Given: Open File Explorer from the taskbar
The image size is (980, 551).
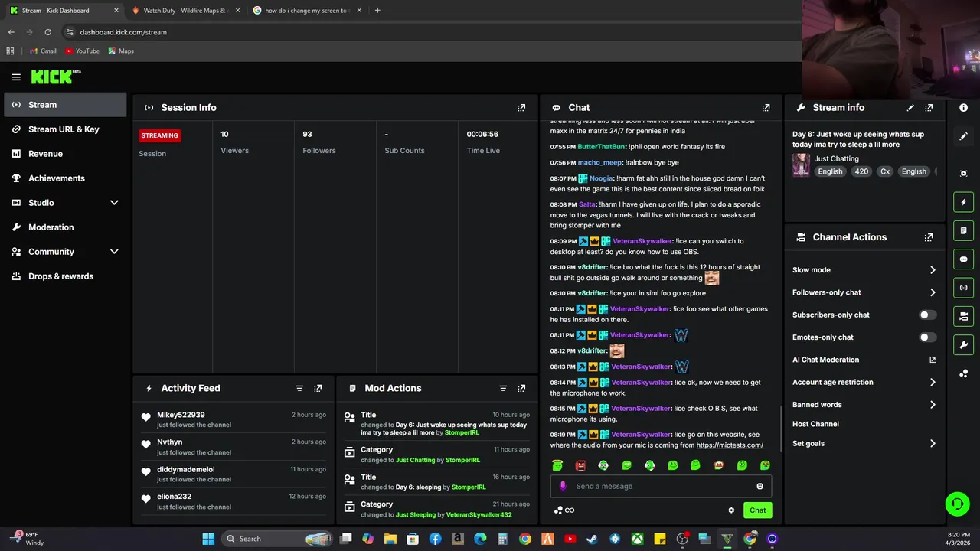Looking at the screenshot, I should click(x=390, y=539).
